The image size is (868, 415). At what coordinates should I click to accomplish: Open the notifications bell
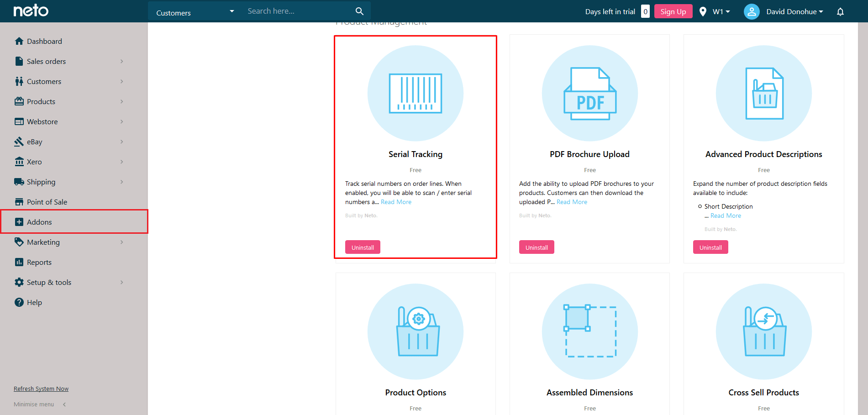click(x=840, y=12)
